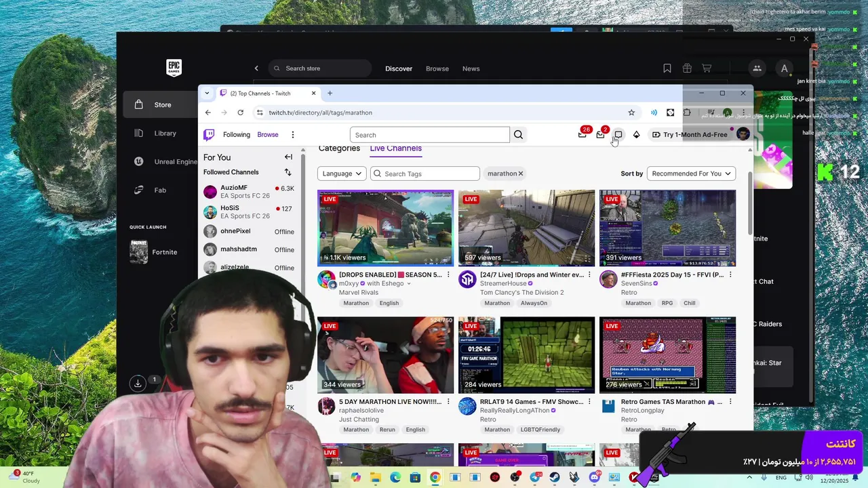Open Discover in Epic Games launcher
868x488 pixels.
pyautogui.click(x=399, y=68)
